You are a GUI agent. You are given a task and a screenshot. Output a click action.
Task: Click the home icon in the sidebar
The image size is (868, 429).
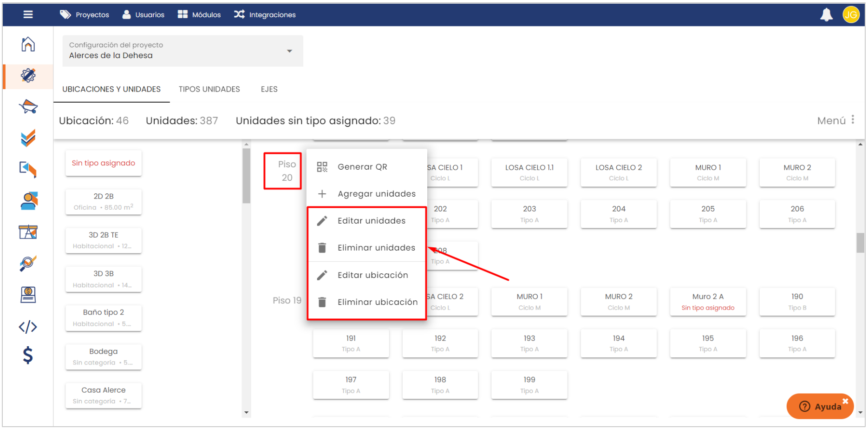(x=28, y=44)
